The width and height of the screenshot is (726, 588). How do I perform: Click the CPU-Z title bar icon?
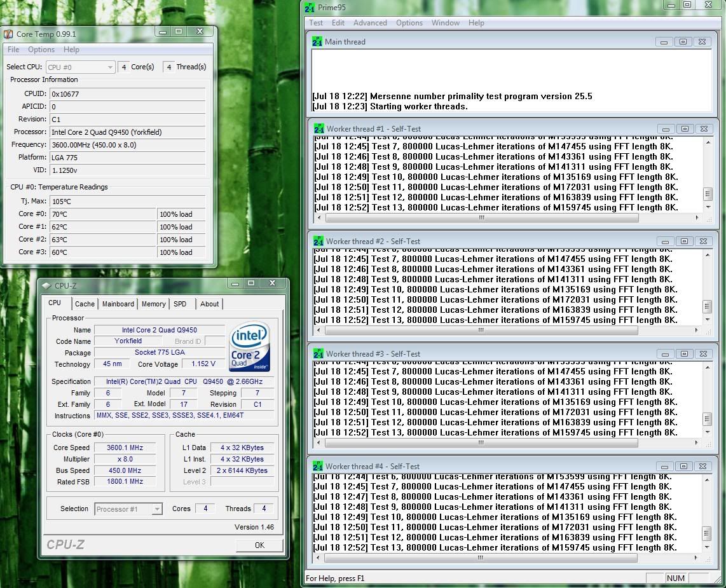(x=46, y=285)
